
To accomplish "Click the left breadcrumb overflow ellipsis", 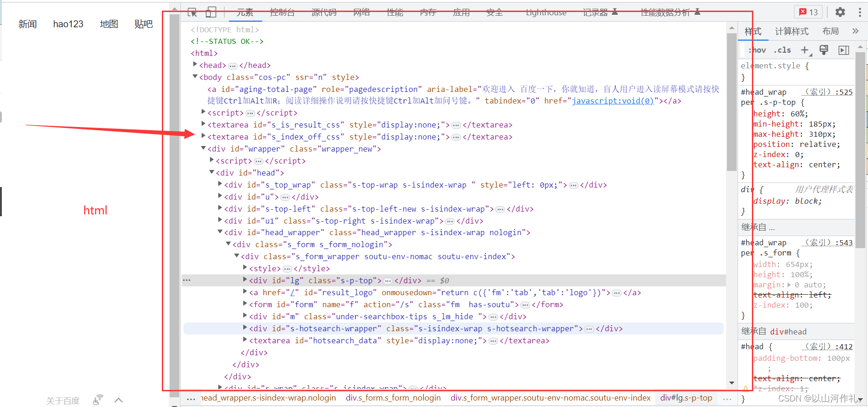I will [191, 398].
